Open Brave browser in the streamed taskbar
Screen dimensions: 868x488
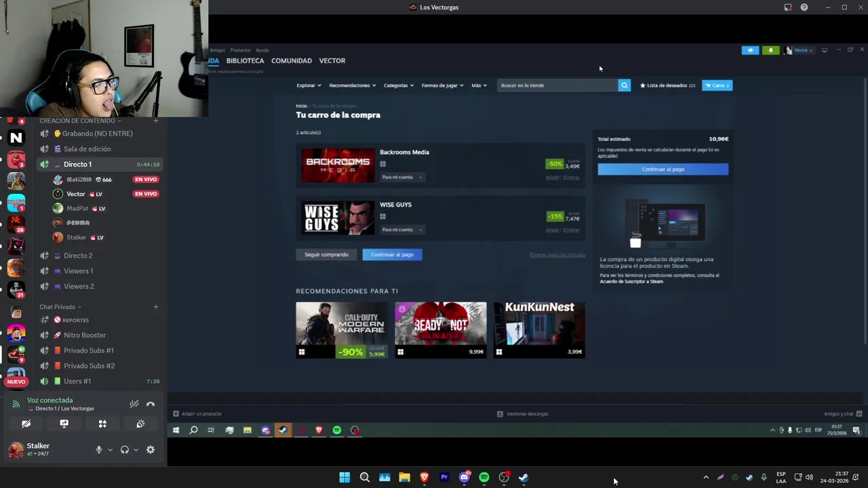tap(319, 430)
